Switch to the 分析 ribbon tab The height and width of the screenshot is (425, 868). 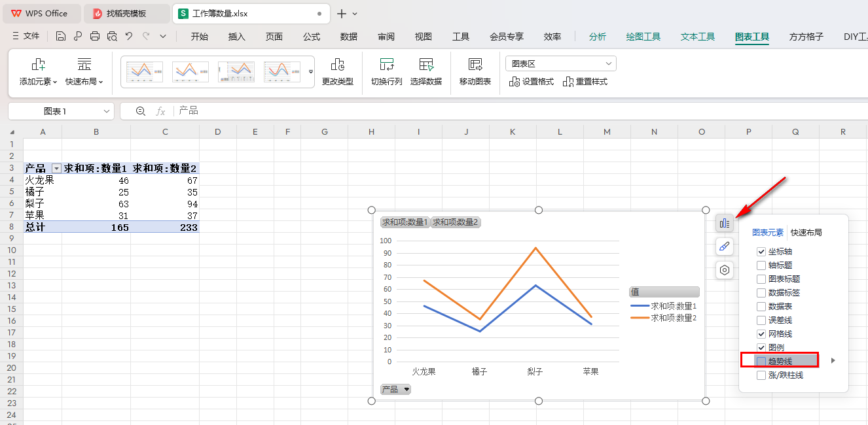(x=598, y=37)
